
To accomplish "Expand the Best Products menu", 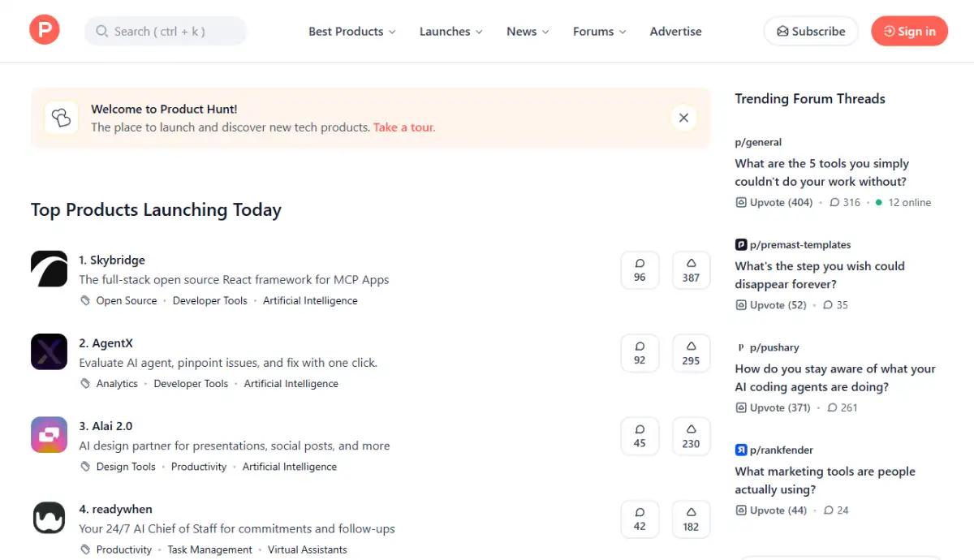I will 352,31.
